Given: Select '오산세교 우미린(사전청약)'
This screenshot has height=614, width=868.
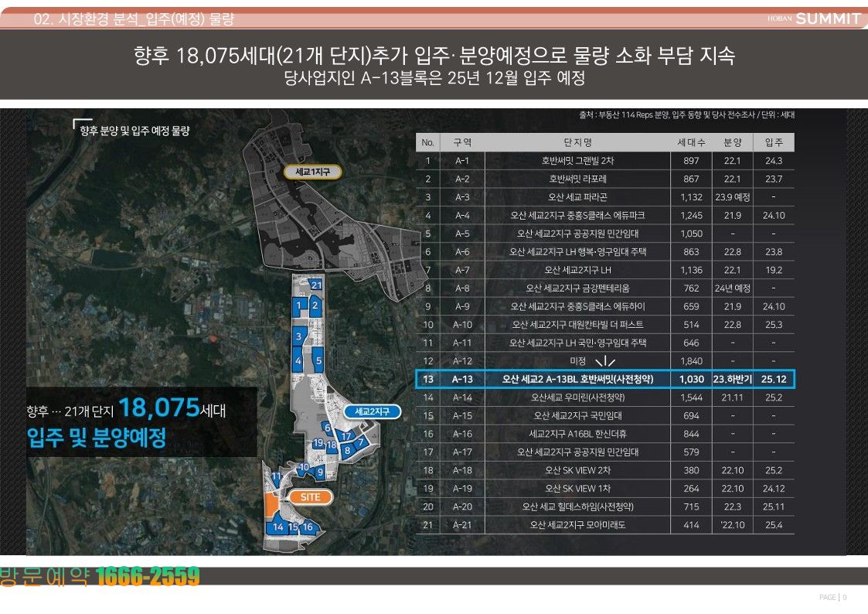Looking at the screenshot, I should 577,397.
